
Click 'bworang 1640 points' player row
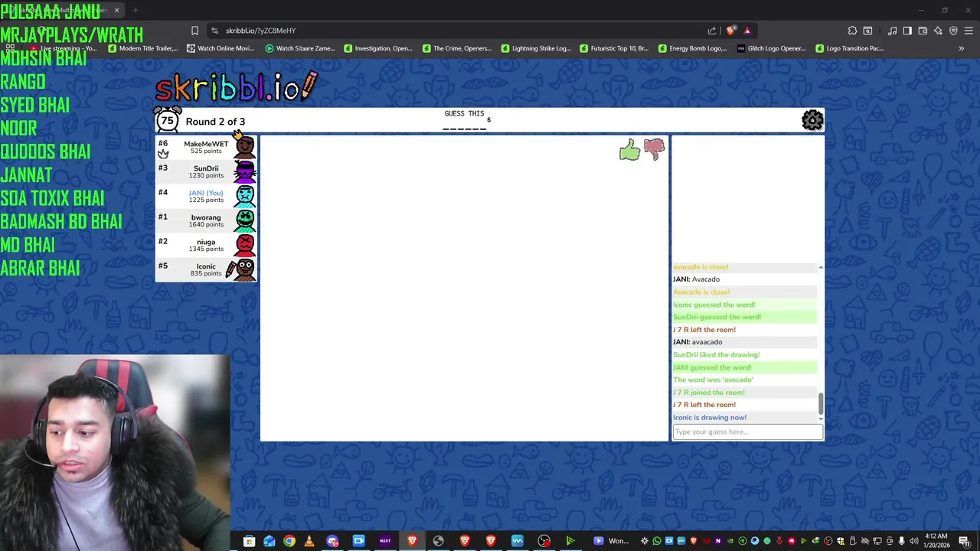click(x=206, y=220)
